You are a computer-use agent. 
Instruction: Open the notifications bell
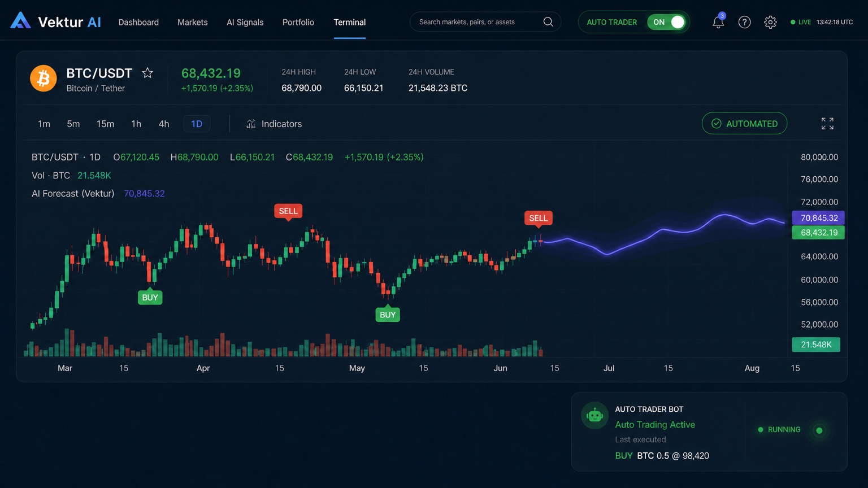coord(718,22)
